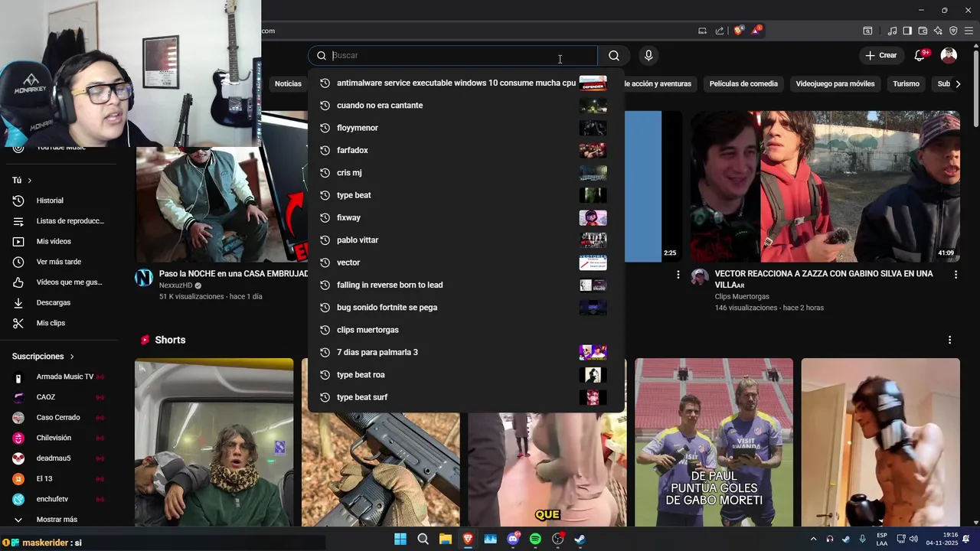Open the account avatar menu
Screen dimensions: 980x551
[949, 55]
